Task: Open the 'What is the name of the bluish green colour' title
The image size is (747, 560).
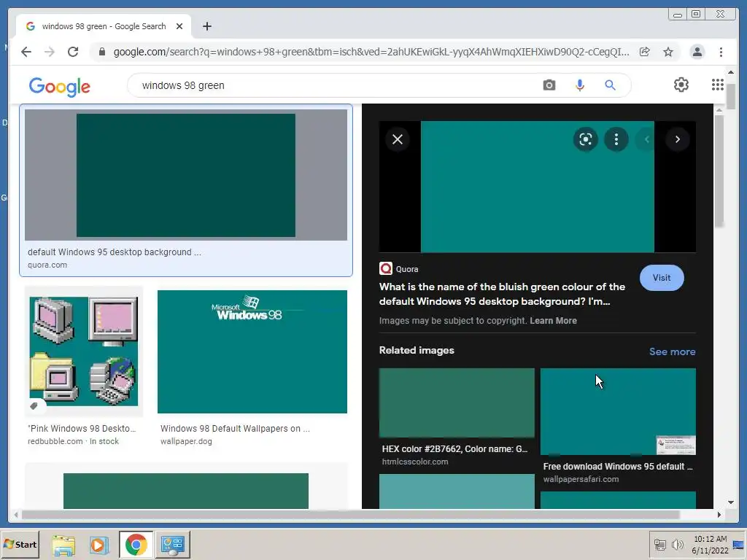Action: pyautogui.click(x=502, y=294)
